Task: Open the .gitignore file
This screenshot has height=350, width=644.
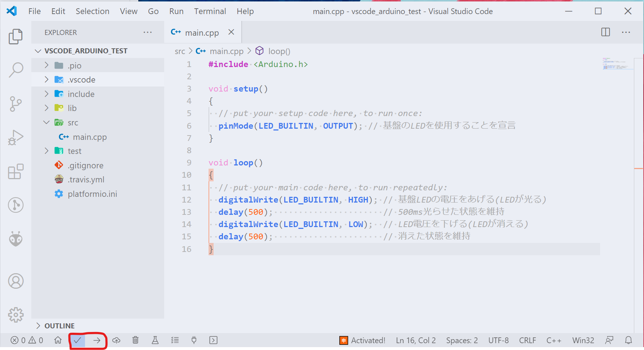Action: [98, 165]
